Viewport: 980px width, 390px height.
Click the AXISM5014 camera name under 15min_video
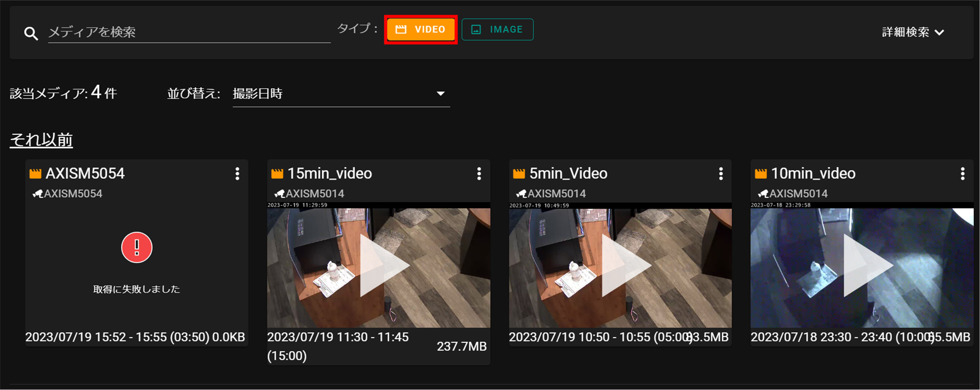click(x=315, y=194)
